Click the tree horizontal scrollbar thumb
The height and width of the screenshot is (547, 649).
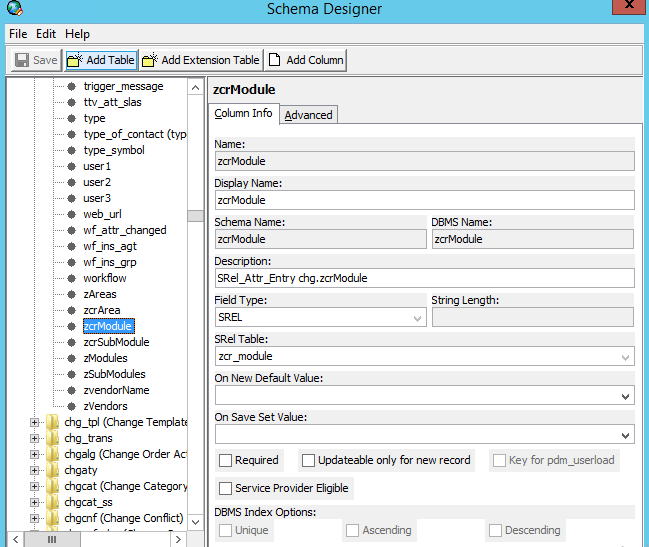pyautogui.click(x=52, y=540)
